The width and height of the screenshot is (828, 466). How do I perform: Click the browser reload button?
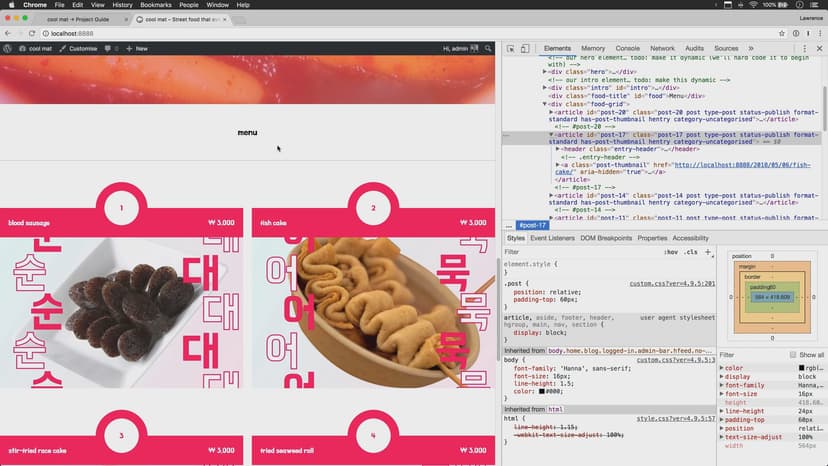pos(33,33)
